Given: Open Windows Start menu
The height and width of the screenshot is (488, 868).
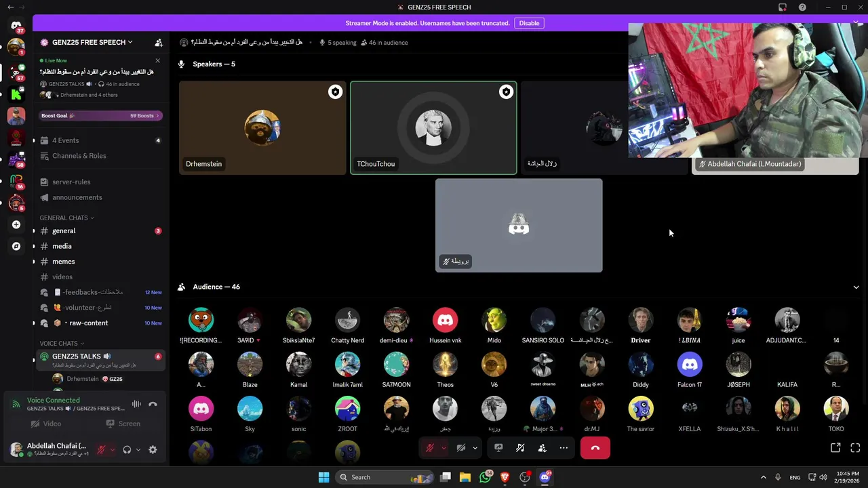Looking at the screenshot, I should coord(323,477).
